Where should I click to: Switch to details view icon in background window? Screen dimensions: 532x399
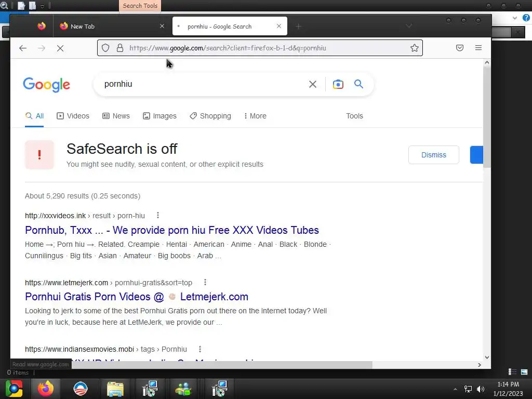pyautogui.click(x=512, y=372)
